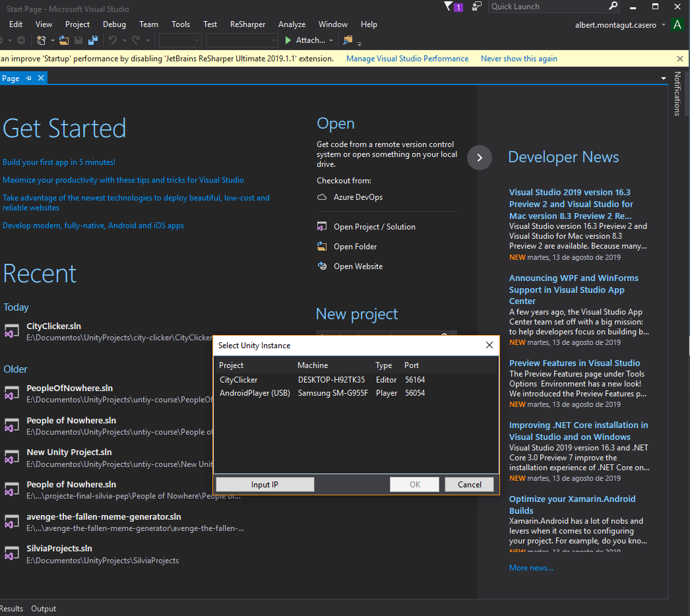This screenshot has height=616, width=690.
Task: Click the Cancel button in the dialog
Action: [x=469, y=485]
